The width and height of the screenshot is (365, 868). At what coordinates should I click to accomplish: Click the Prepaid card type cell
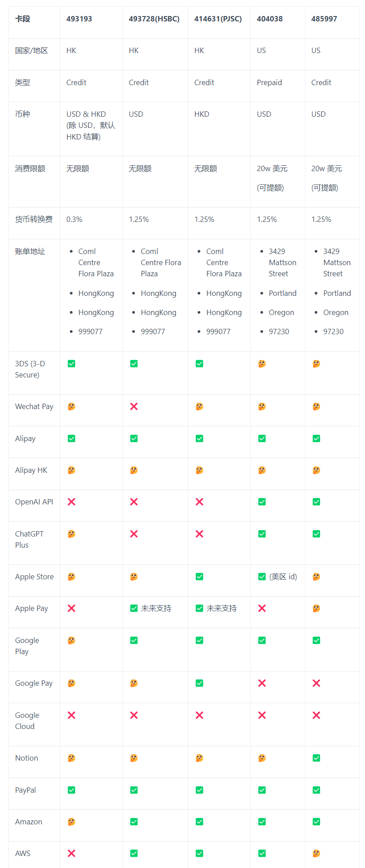(x=269, y=82)
